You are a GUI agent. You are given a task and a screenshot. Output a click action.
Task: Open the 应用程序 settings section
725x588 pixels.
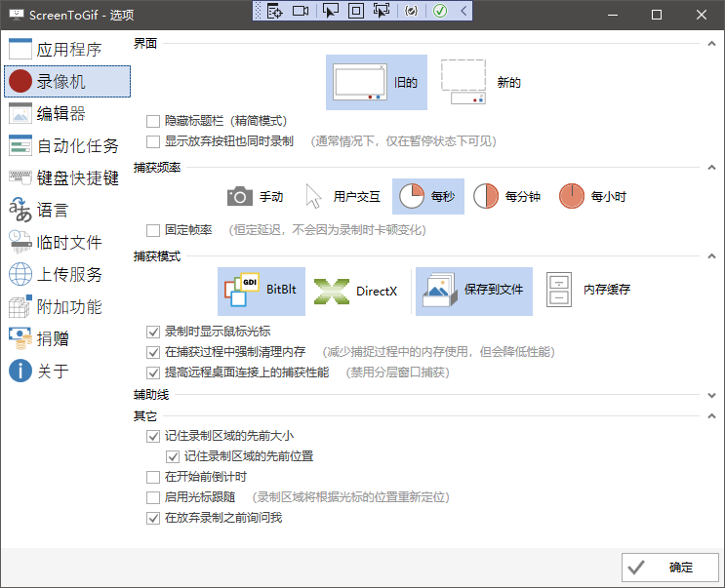point(67,49)
